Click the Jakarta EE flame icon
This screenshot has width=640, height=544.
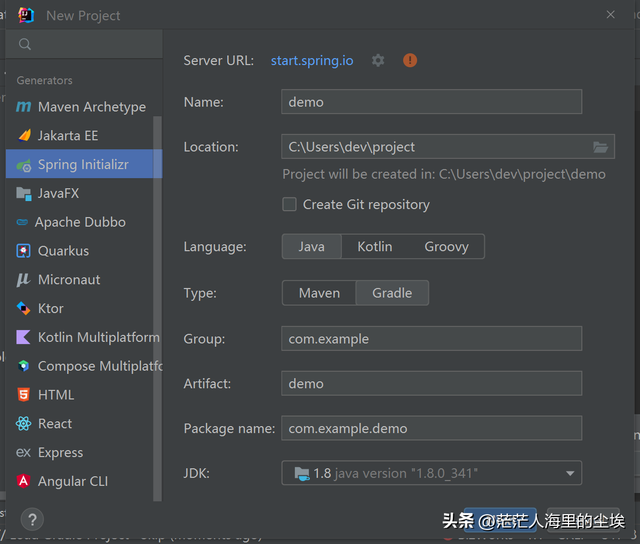pyautogui.click(x=24, y=135)
